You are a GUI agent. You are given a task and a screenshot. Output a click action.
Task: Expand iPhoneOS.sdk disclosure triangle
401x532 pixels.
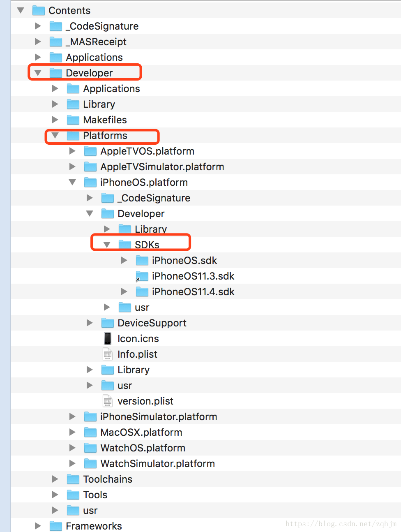[124, 260]
